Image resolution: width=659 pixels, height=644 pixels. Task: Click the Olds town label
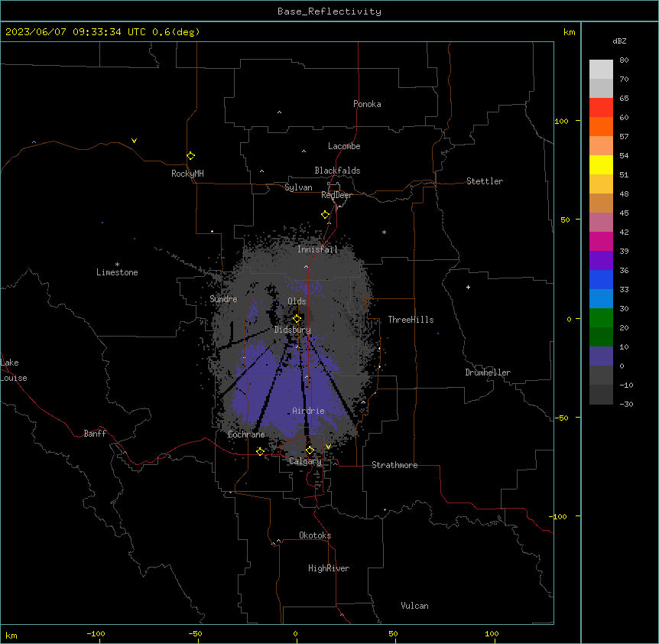tap(297, 301)
